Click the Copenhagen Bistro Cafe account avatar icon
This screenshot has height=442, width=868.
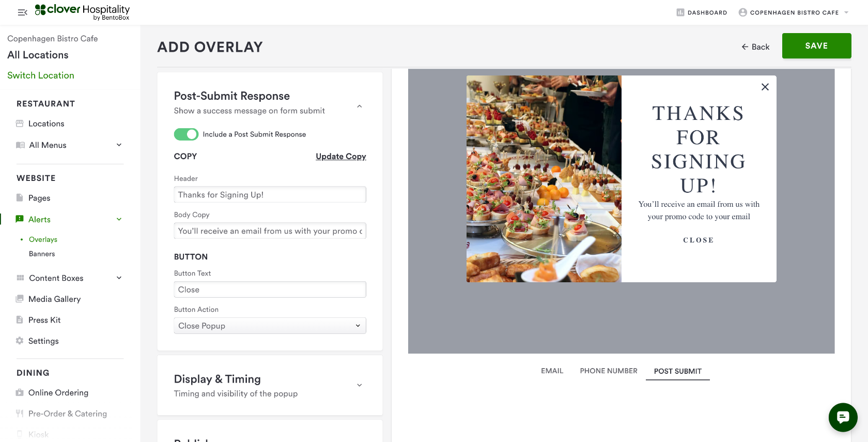point(743,12)
